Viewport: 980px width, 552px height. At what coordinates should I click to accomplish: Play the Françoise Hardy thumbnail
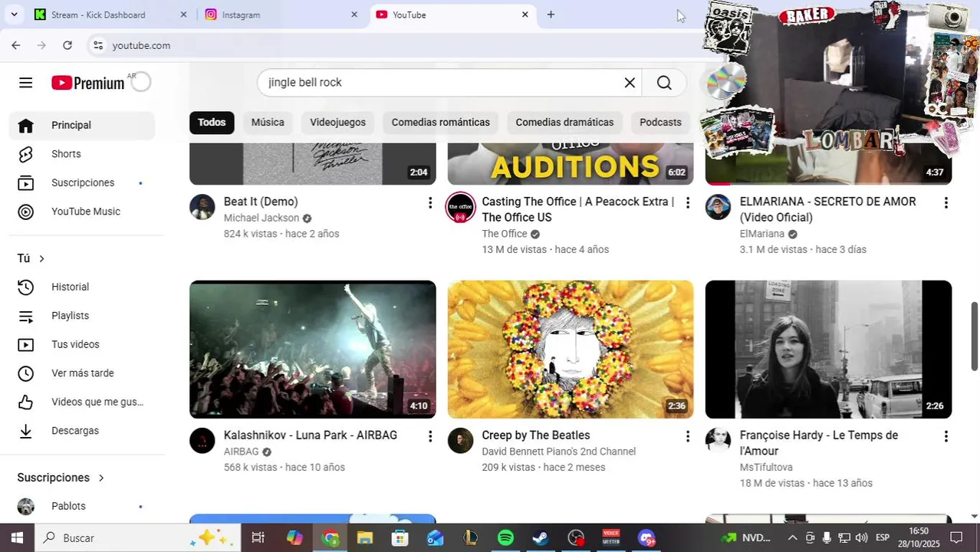pos(829,350)
